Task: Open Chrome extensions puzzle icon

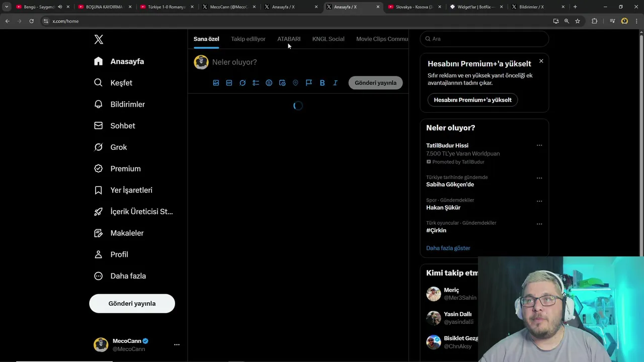Action: (594, 21)
